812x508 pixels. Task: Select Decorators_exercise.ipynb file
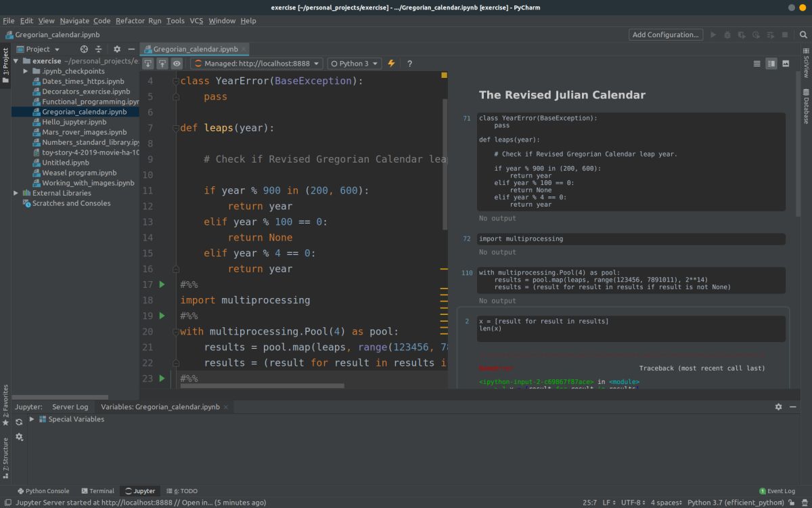[86, 91]
